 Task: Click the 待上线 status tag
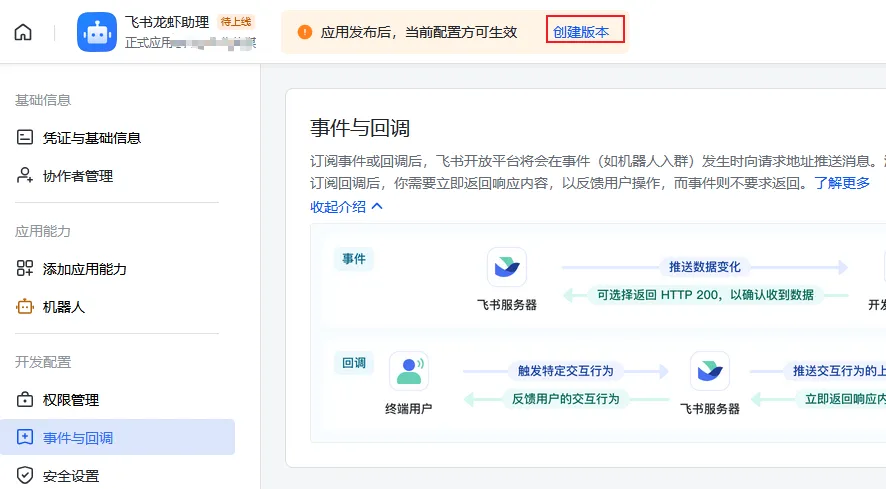click(236, 21)
